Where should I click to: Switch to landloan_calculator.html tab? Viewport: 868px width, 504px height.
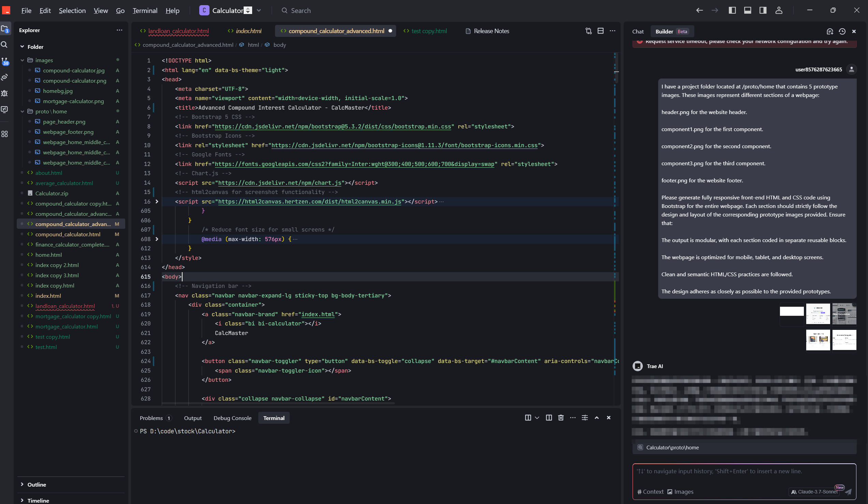(174, 31)
